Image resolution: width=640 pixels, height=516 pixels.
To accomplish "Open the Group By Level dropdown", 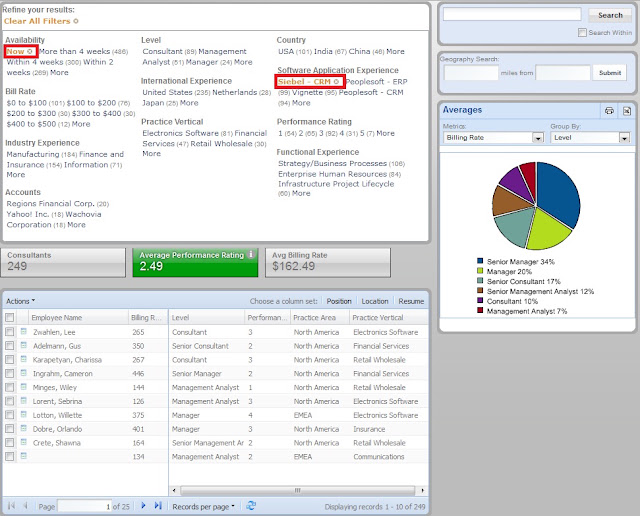I will click(x=590, y=138).
